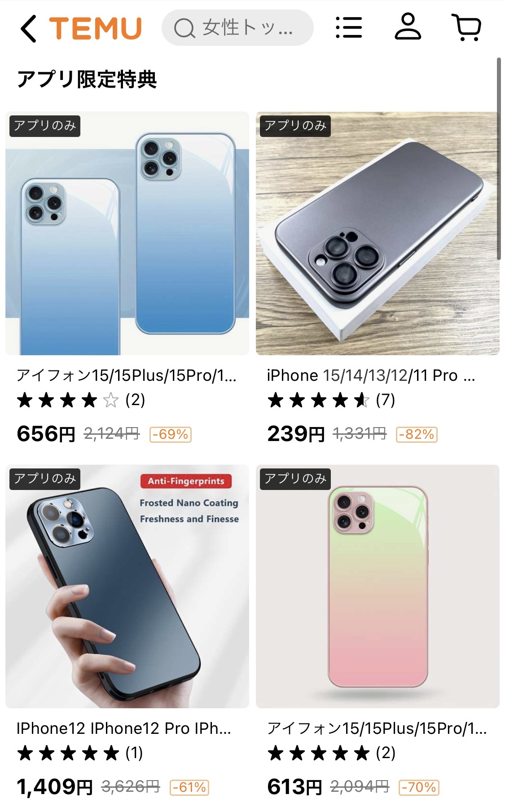Open product titled iPhone 15/14/13/12/11 Pro
Viewport: 505px width, 812px height.
pyautogui.click(x=371, y=375)
